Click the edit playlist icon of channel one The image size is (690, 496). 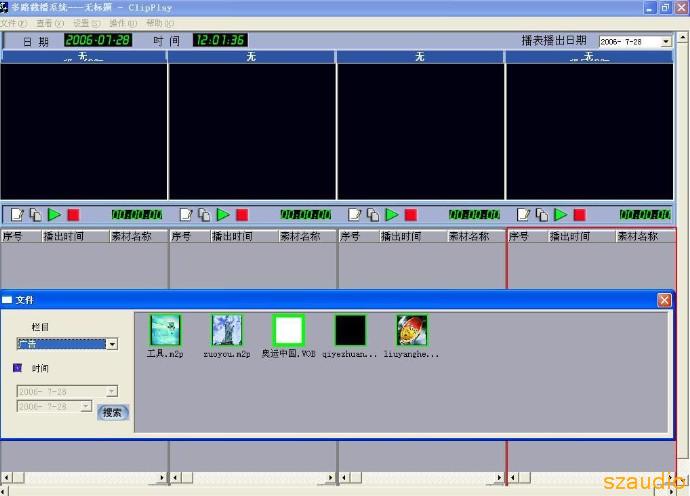pos(17,215)
